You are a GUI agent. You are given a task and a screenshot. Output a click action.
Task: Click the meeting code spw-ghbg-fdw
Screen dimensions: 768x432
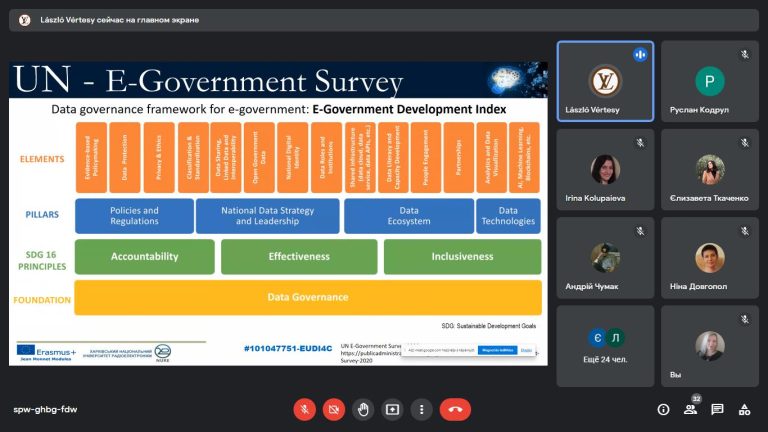pyautogui.click(x=45, y=409)
